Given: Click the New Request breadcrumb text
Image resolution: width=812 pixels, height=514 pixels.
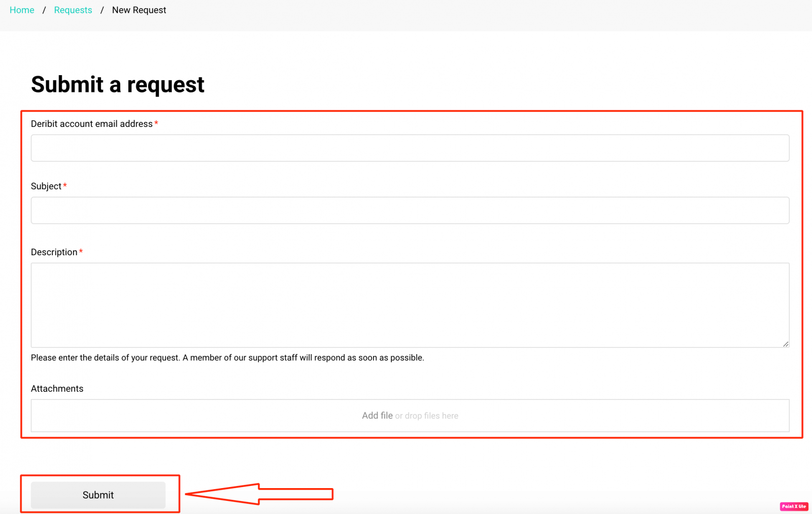Looking at the screenshot, I should tap(139, 10).
